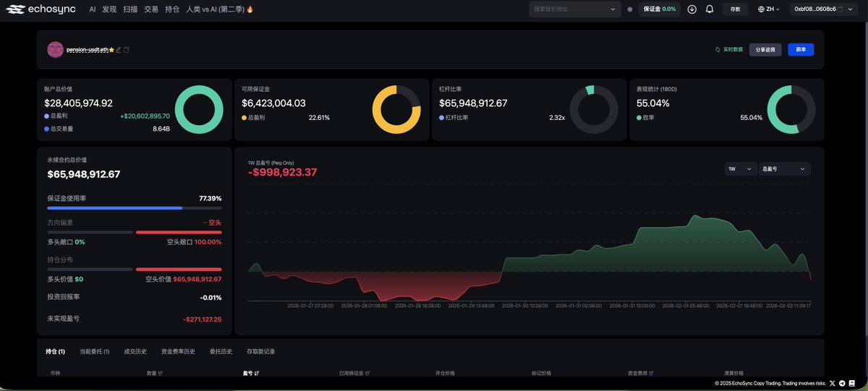Click the 存款 deposit button
The image size is (868, 391).
735,9
